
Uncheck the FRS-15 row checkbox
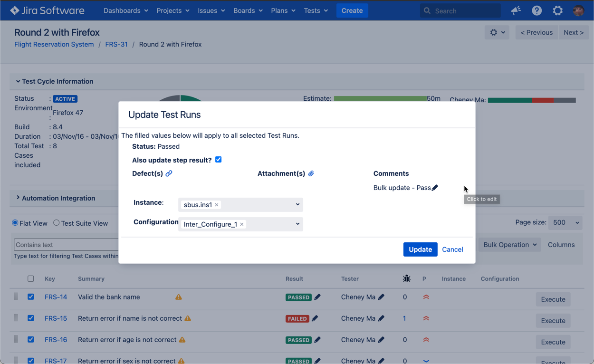[x=31, y=318]
